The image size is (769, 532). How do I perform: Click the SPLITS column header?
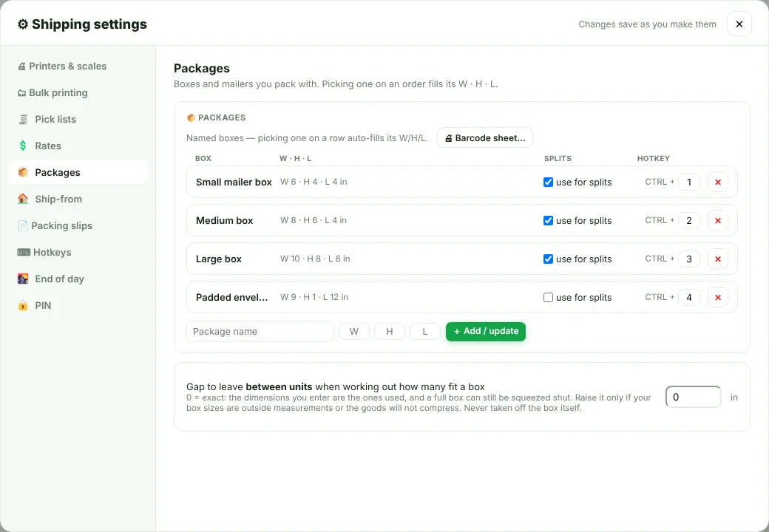(558, 159)
